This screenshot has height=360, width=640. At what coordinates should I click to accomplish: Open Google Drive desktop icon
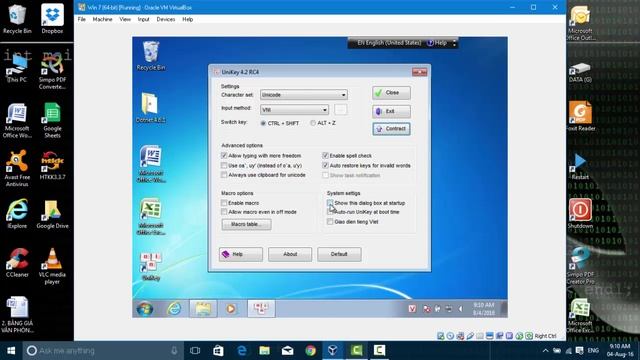[x=52, y=214]
